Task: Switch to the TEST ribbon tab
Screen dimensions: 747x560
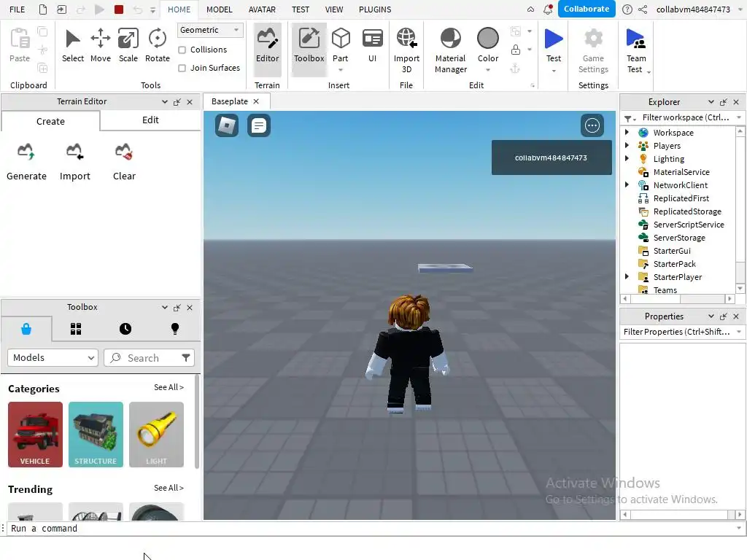Action: (x=301, y=9)
